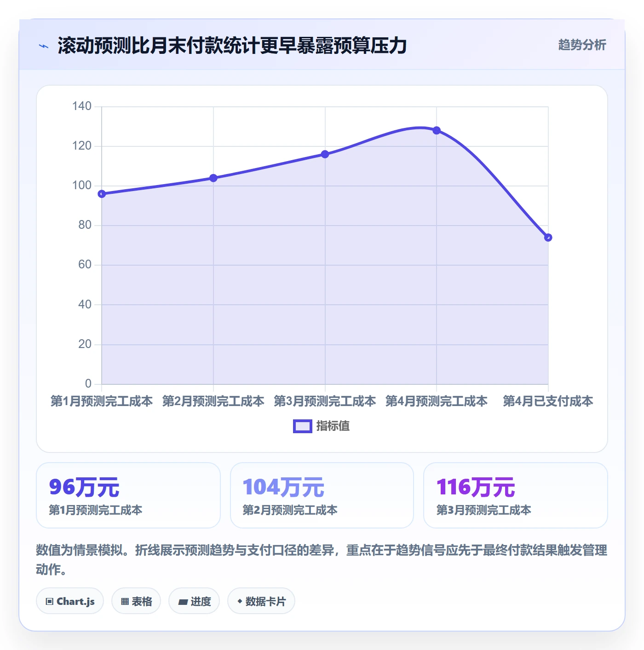
Task: Select the 第1月预测完工成本 data point on chart
Action: 102,194
